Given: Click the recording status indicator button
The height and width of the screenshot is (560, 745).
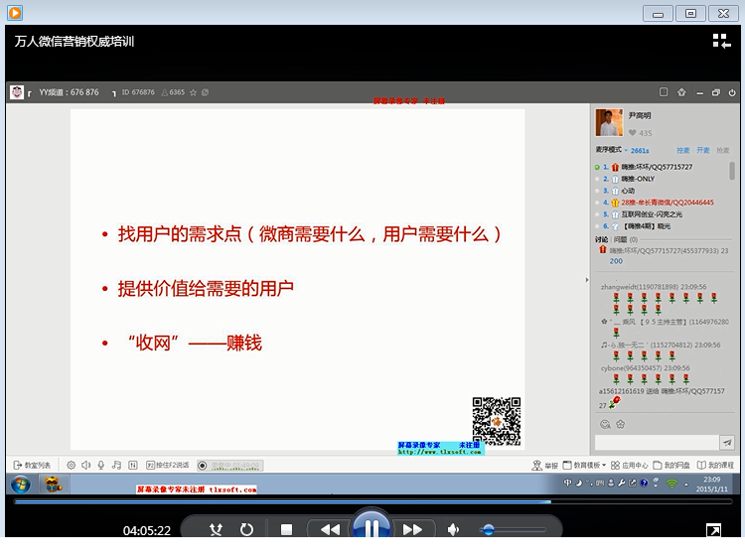Looking at the screenshot, I should [x=230, y=466].
